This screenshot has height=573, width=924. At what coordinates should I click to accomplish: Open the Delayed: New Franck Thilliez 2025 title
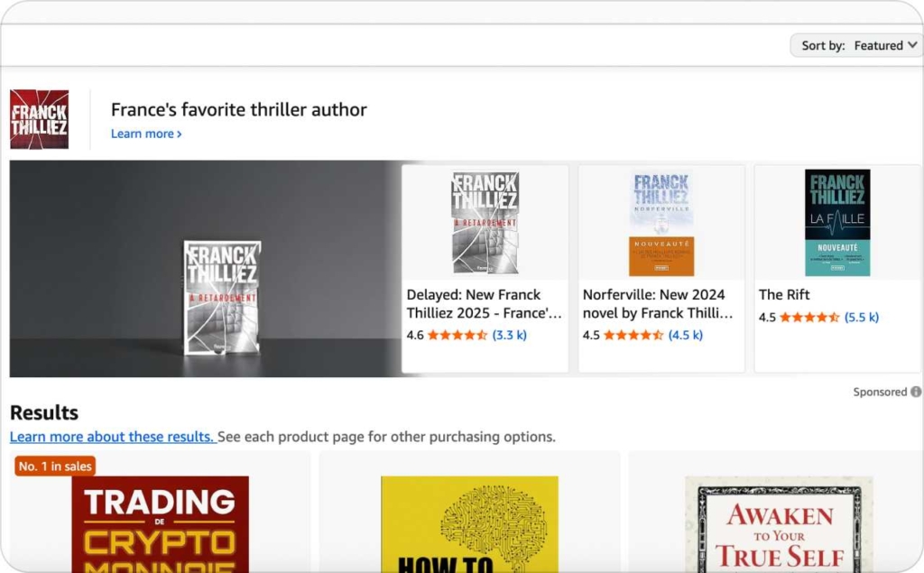484,303
